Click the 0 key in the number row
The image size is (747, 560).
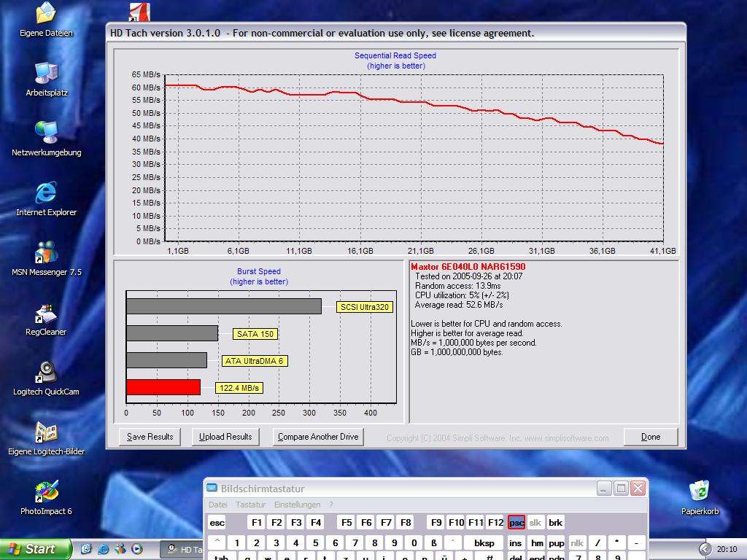414,542
